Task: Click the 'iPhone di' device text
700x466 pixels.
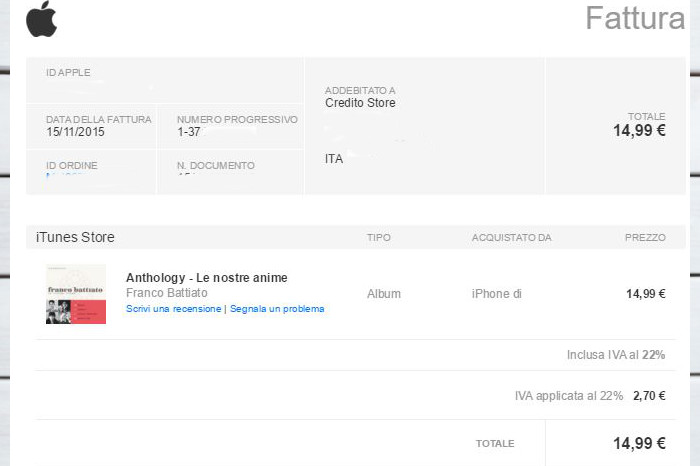Action: 497,294
